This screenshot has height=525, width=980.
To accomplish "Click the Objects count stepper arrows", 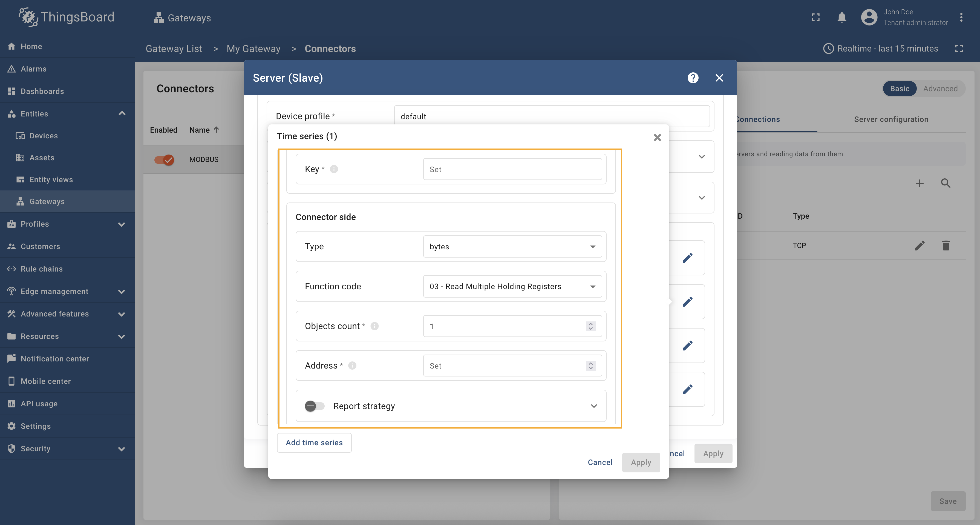I will [x=590, y=326].
